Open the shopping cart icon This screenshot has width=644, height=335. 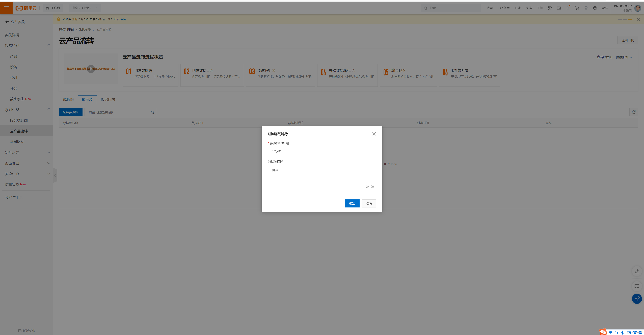coord(577,8)
